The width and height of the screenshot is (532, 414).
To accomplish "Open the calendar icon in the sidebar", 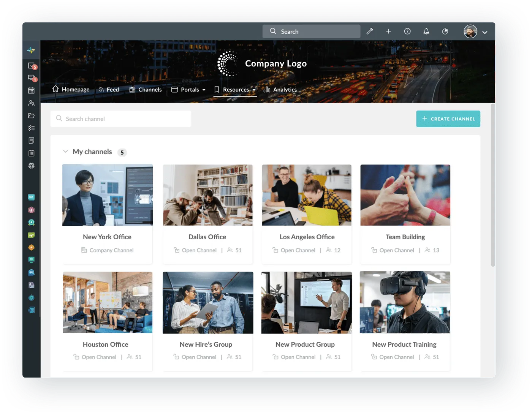I will coord(31,90).
